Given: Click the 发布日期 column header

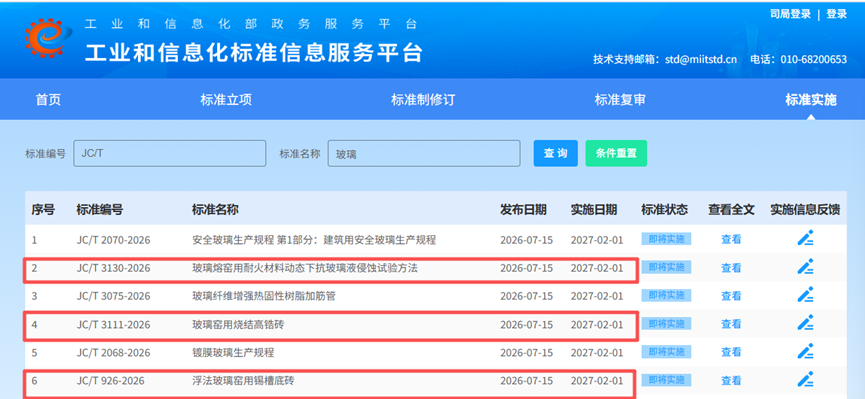Looking at the screenshot, I should point(523,210).
